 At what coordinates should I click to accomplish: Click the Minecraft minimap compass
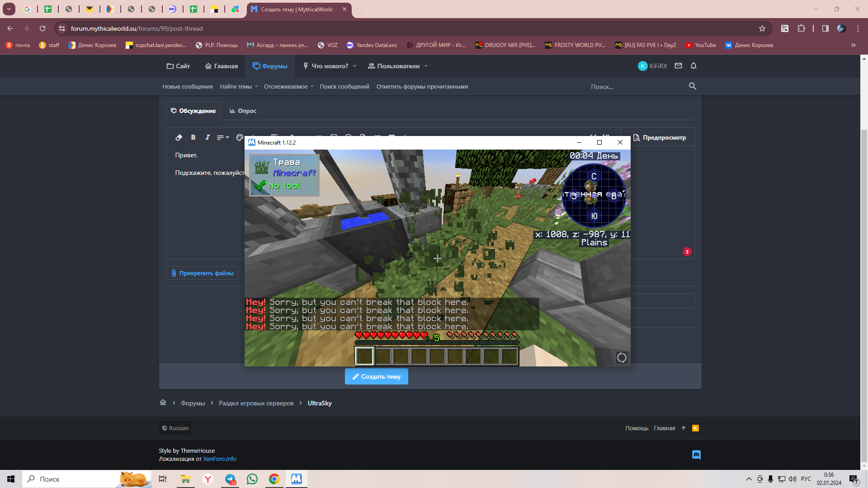click(x=594, y=196)
